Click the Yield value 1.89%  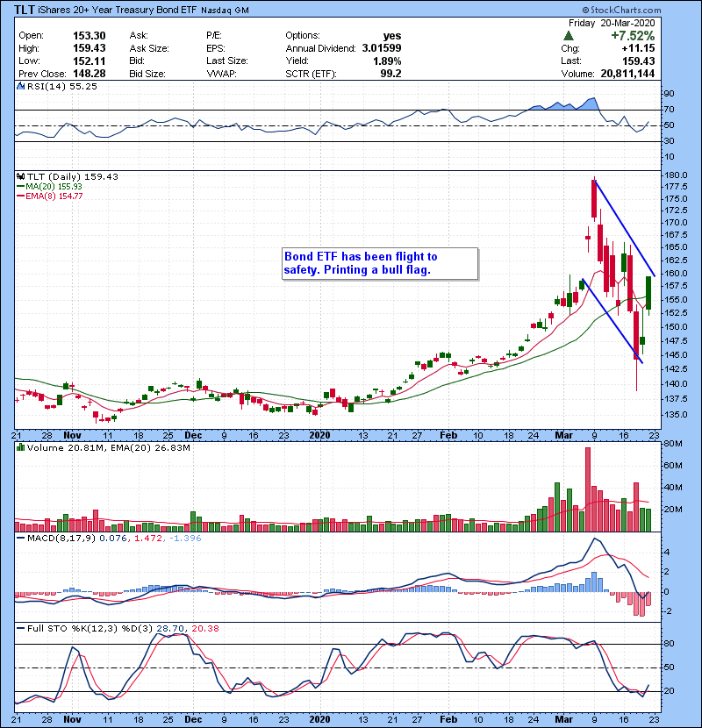coord(387,61)
